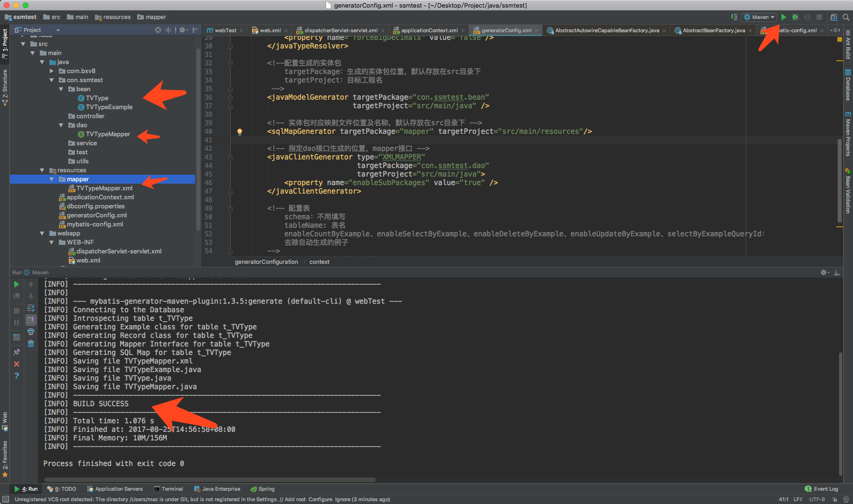Click the print icon in Run console

point(31,332)
